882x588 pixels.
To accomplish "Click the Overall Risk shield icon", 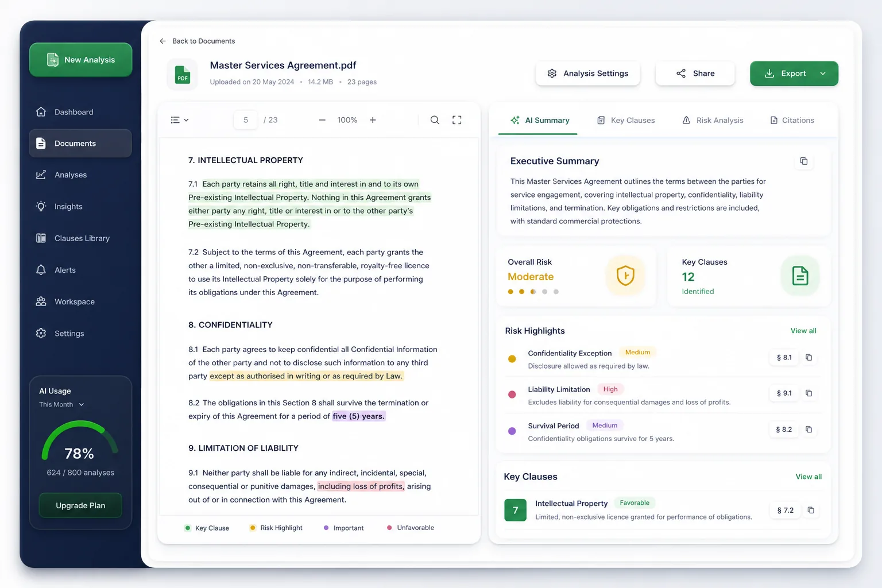I will click(x=625, y=276).
